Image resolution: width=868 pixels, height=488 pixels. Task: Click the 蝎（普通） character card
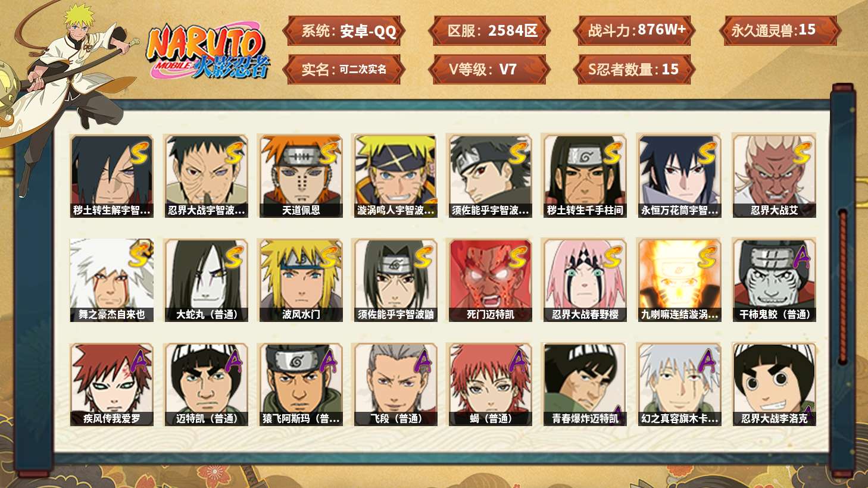coord(490,384)
